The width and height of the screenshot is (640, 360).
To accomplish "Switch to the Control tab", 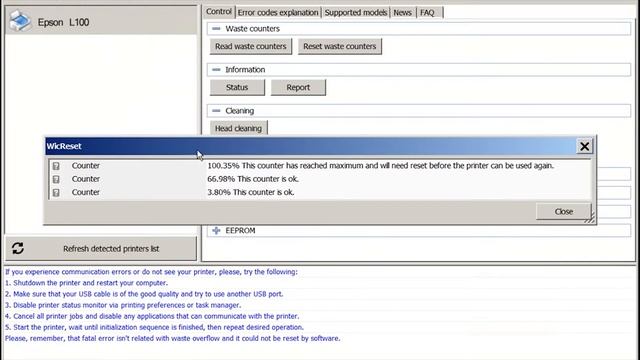I will (219, 12).
